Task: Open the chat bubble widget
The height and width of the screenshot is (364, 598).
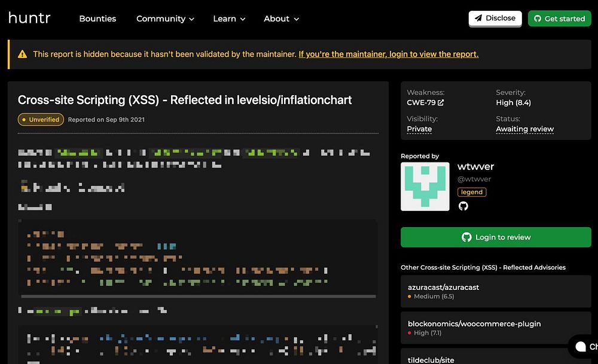Action: [x=584, y=347]
